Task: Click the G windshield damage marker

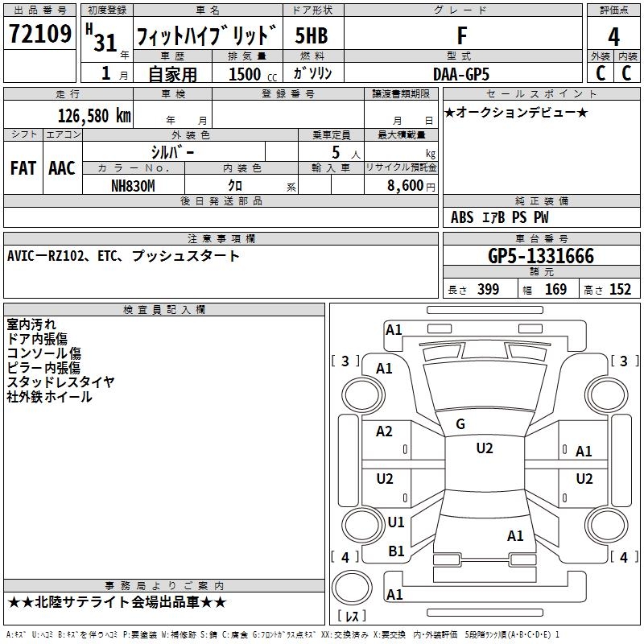Action: (460, 424)
